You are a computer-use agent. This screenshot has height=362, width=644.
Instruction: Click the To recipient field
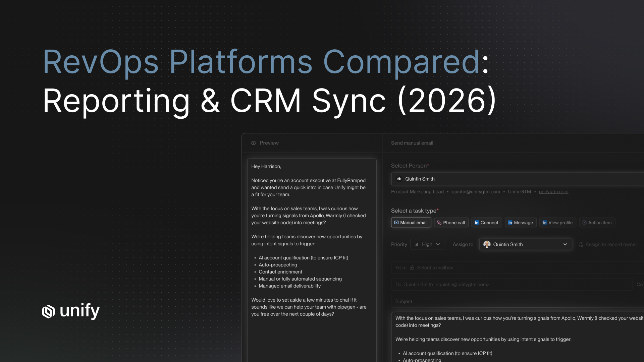click(512, 285)
